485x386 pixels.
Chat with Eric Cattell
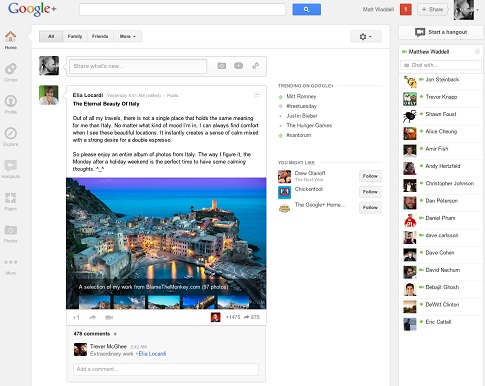441,324
